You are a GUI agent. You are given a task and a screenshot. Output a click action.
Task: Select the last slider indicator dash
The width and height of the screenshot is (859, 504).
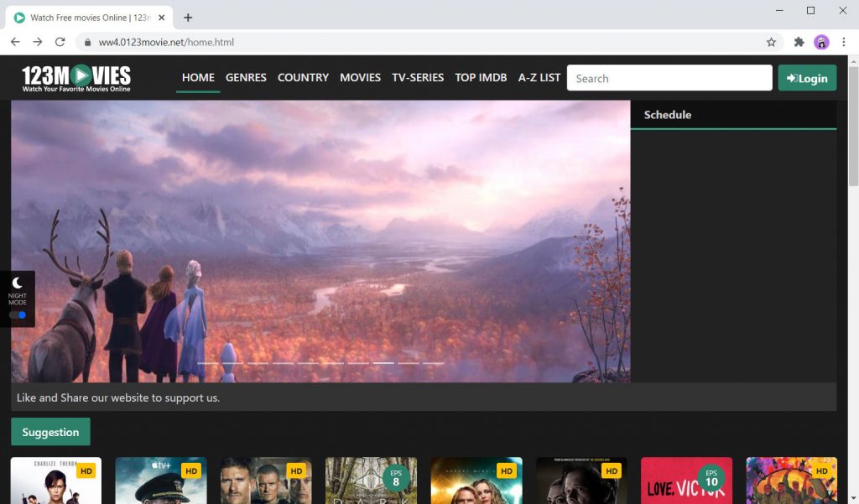click(434, 363)
